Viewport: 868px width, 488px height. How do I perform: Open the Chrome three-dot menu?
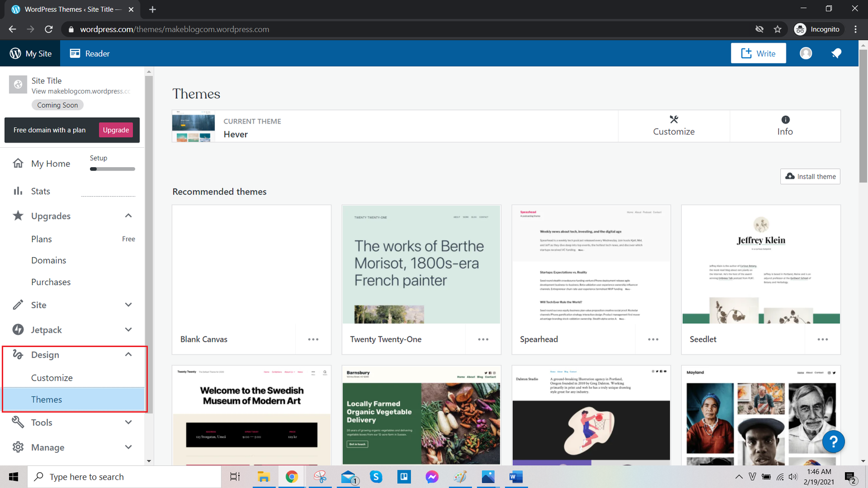pos(855,29)
